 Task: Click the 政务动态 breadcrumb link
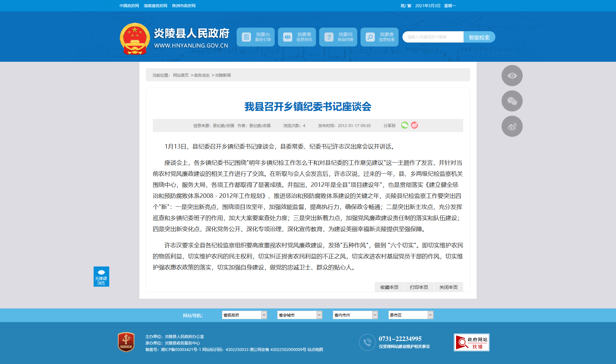[202, 75]
